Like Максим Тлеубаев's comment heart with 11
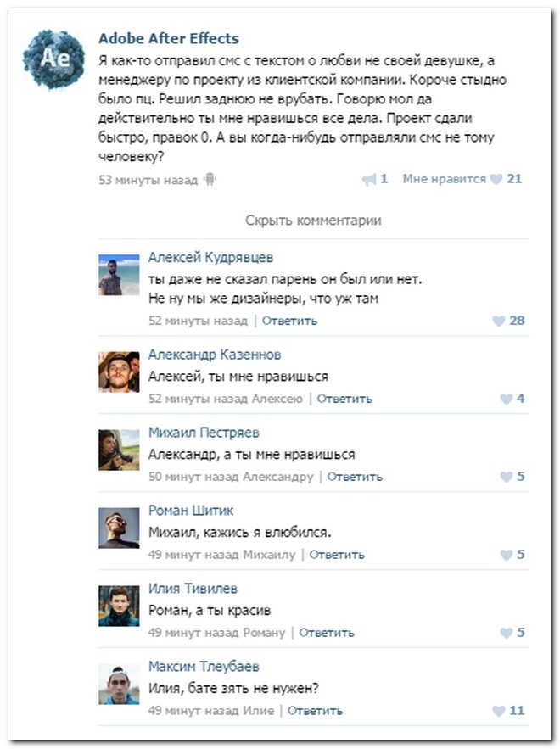Viewport: 560px width, 749px height. 498,711
